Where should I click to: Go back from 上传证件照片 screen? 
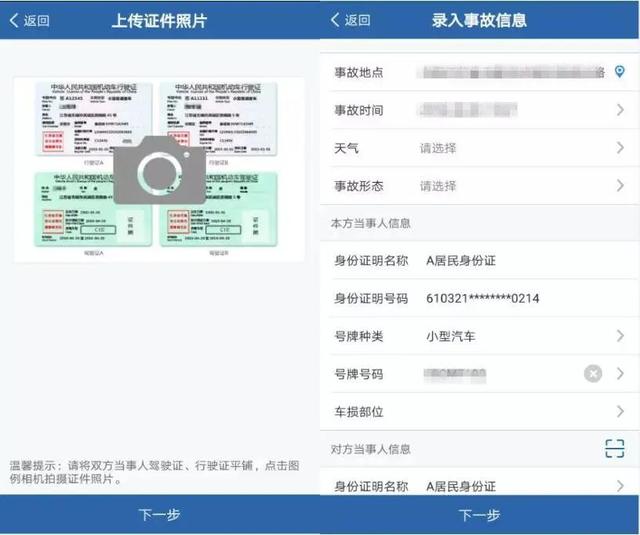pos(29,20)
